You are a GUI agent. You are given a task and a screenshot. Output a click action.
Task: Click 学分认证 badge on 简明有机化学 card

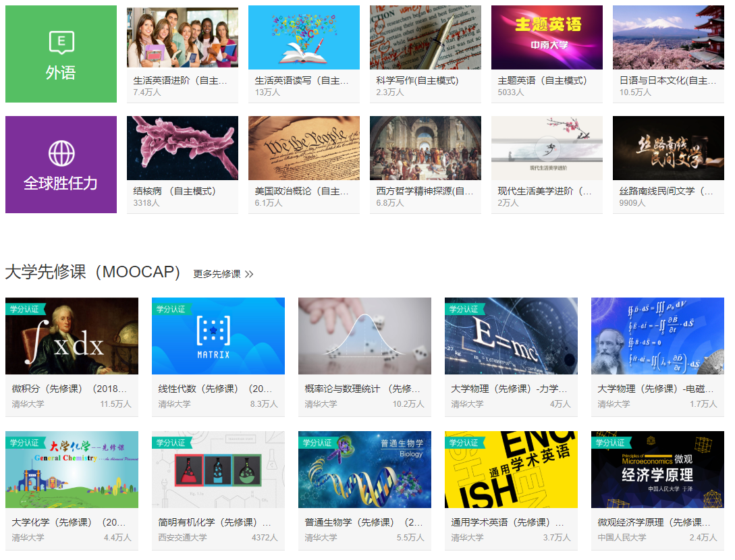coord(171,443)
